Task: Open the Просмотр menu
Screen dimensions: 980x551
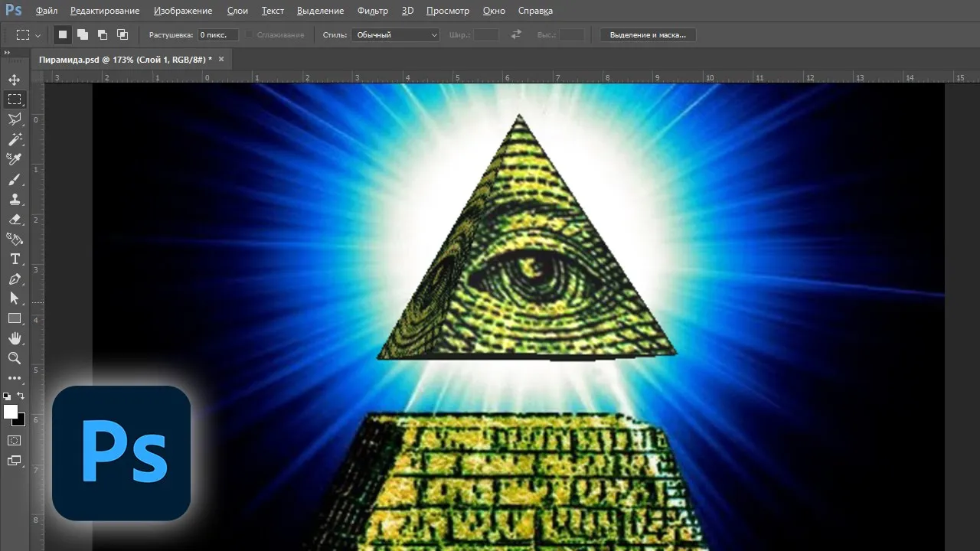Action: point(448,11)
